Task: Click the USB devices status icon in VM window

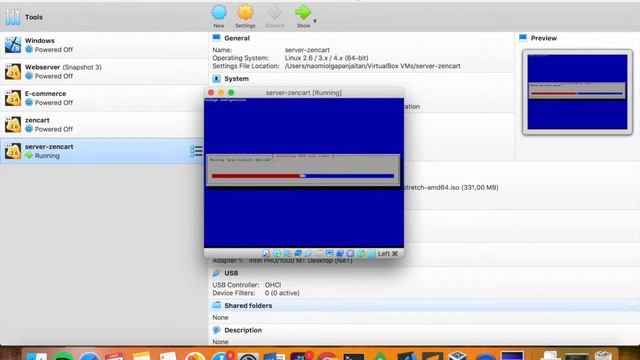Action: click(309, 253)
